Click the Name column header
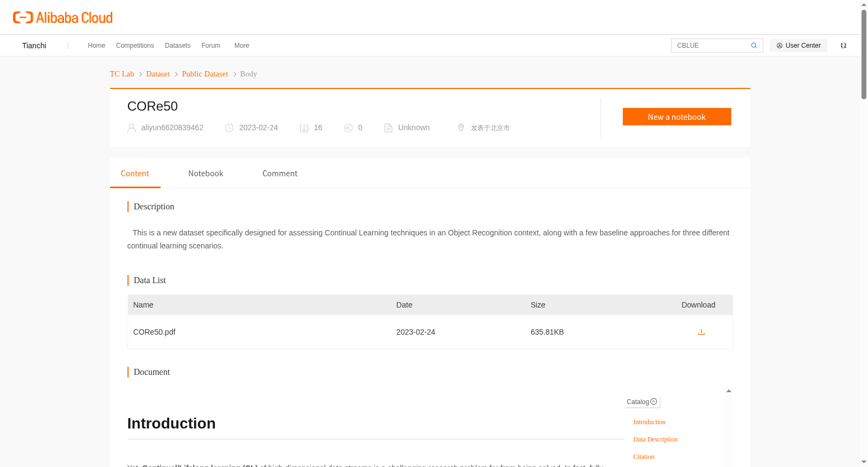 pyautogui.click(x=143, y=305)
